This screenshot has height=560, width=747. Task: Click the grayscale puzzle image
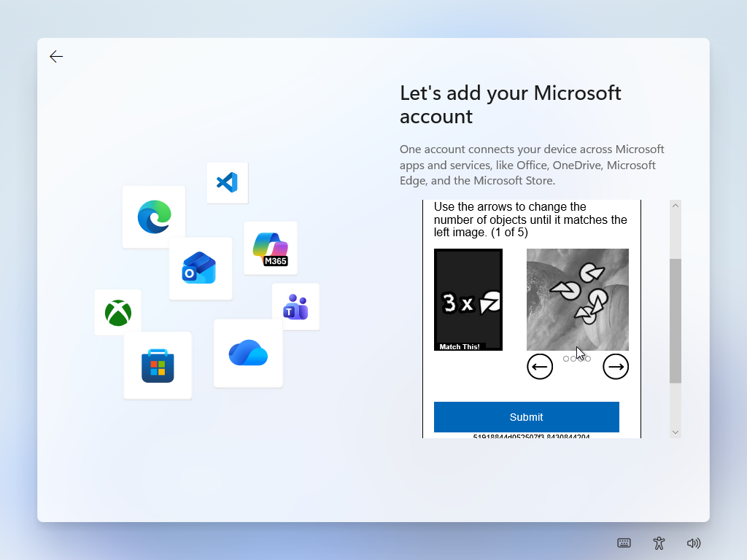click(x=577, y=300)
